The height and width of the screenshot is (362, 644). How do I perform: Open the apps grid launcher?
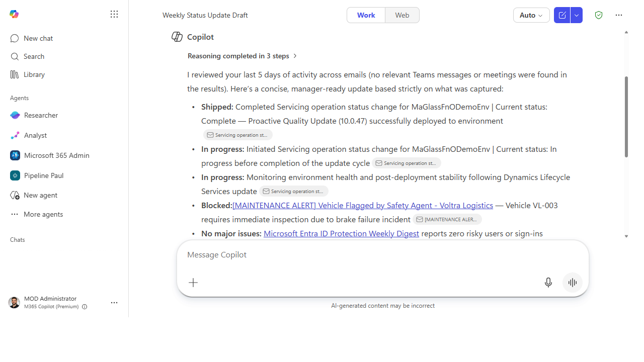click(114, 14)
